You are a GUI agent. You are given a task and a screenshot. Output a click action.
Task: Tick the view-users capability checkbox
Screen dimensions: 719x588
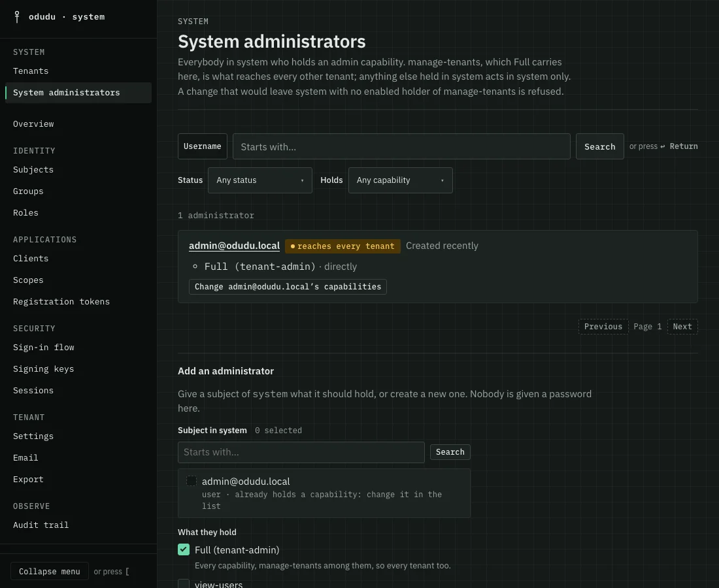184,583
